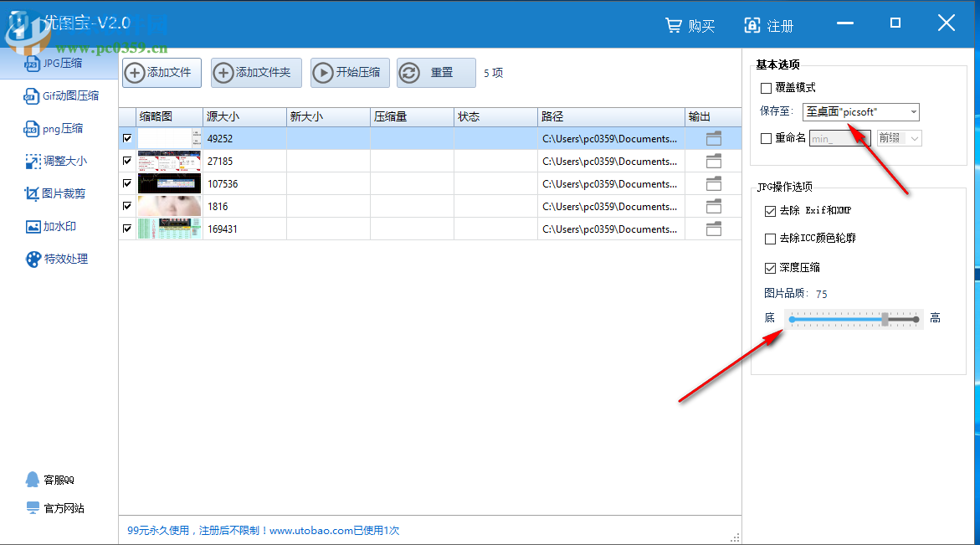The image size is (980, 545).
Task: Sort by 新大小 column header
Action: point(328,117)
